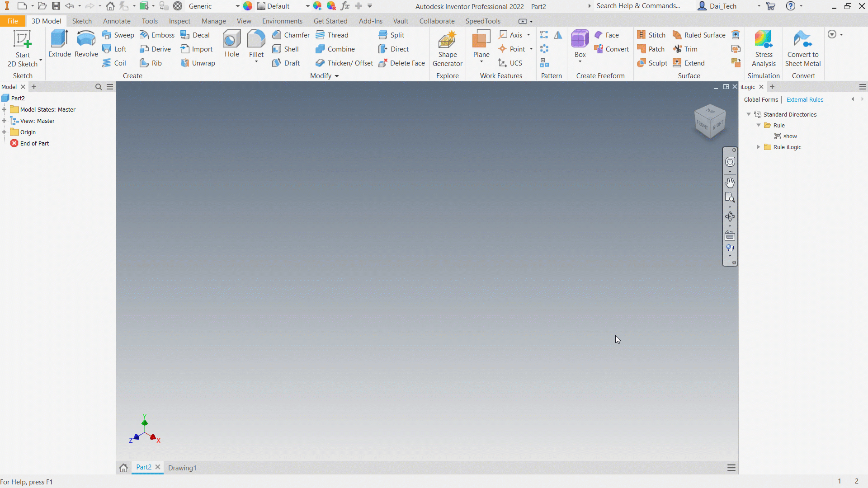Select the Revolve tool
The image size is (868, 488).
pos(86,44)
